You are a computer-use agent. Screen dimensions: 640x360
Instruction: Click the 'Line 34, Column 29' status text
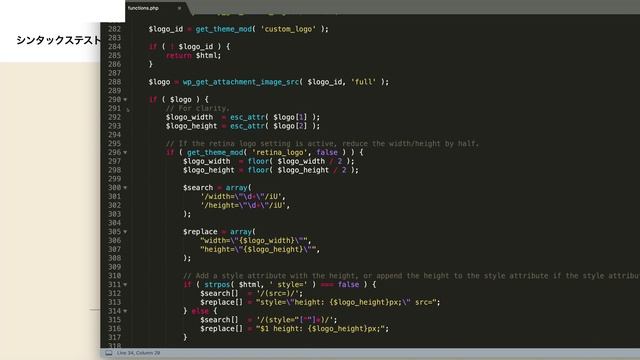(138, 353)
